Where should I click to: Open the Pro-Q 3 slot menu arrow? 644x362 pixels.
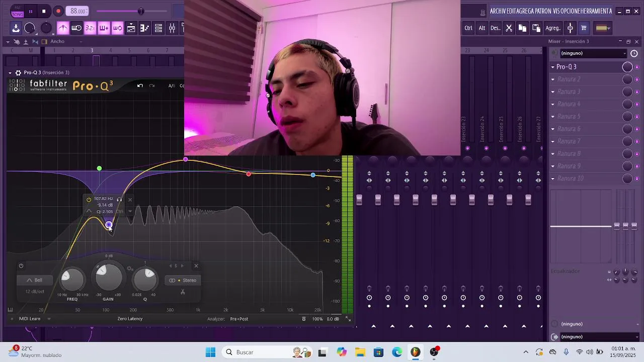[553, 67]
